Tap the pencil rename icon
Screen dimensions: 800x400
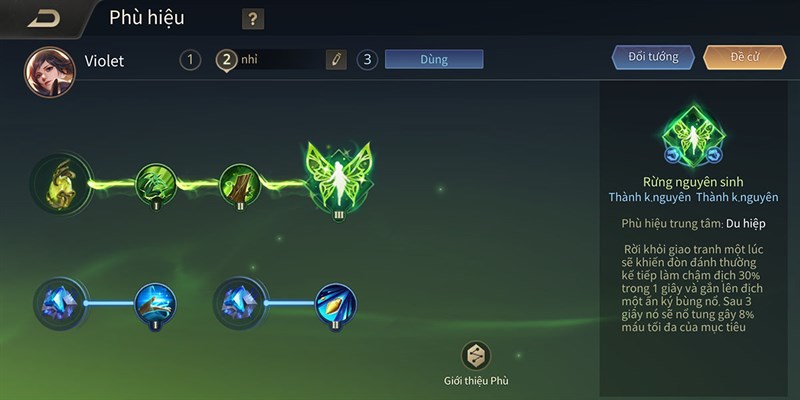[x=336, y=60]
